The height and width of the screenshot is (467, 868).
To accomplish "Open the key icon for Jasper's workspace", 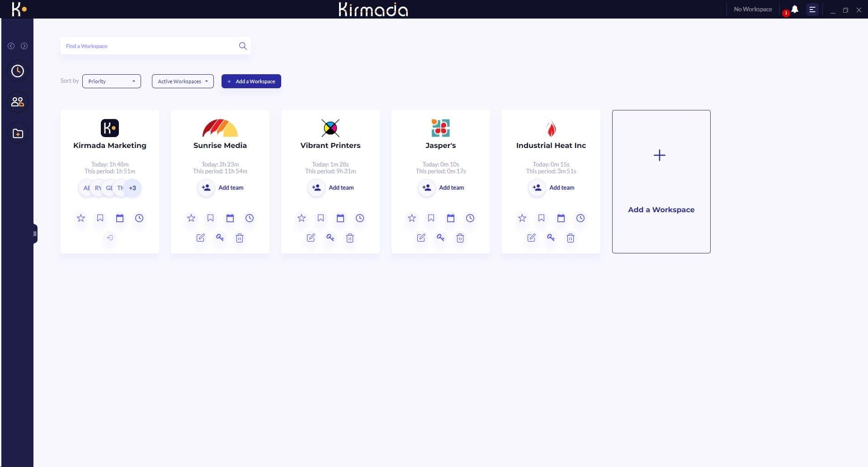I will [440, 238].
